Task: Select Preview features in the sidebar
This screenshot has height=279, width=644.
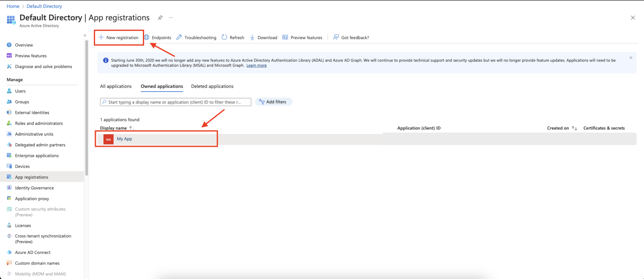Action: pos(31,56)
